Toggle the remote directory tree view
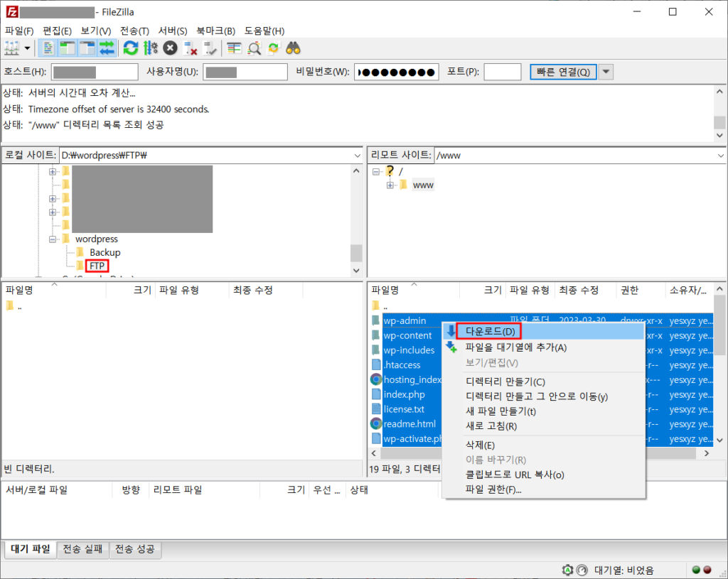The image size is (728, 579). 87,48
